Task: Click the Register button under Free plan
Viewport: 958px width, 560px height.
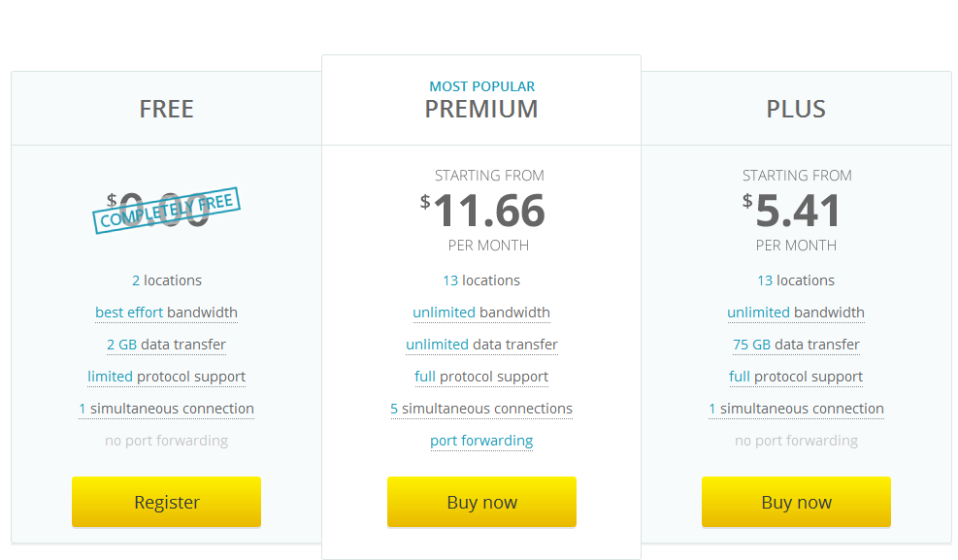Action: point(166,502)
